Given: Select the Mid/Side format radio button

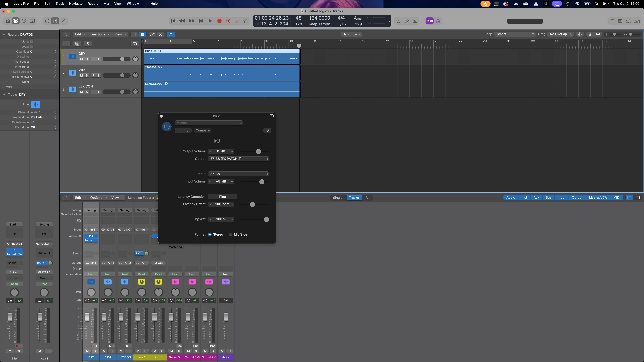Looking at the screenshot, I should tap(231, 234).
